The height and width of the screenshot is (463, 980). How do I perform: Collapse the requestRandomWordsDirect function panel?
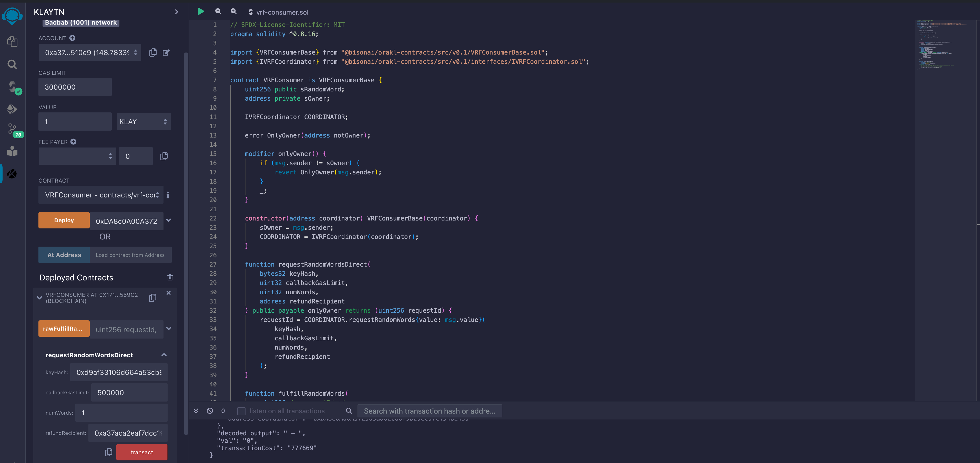164,355
